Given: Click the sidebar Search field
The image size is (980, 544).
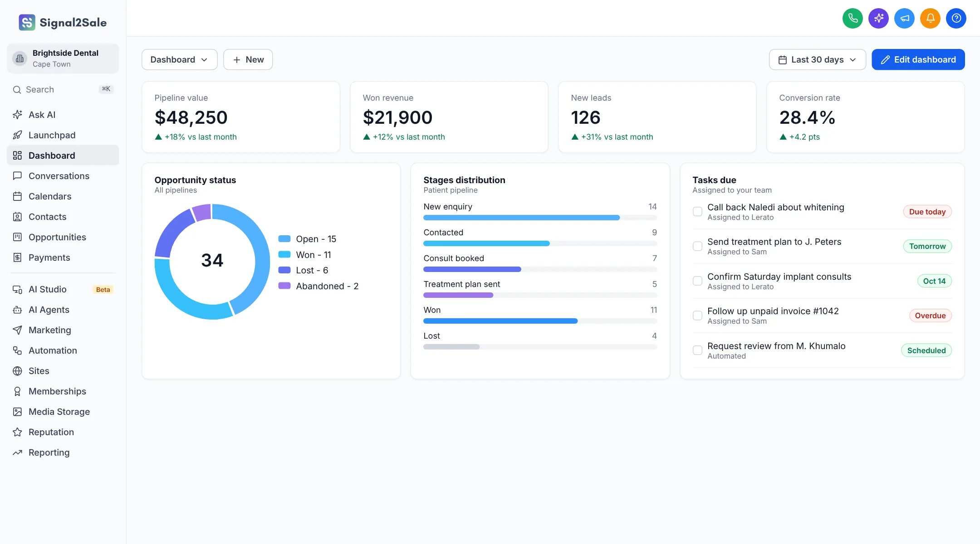Looking at the screenshot, I should [x=63, y=89].
